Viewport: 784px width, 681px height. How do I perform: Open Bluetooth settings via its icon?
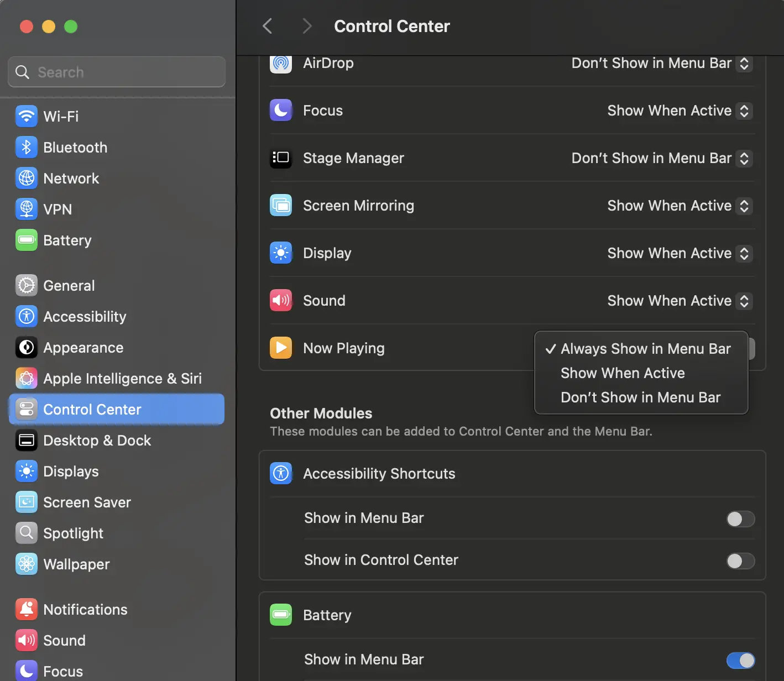(26, 147)
